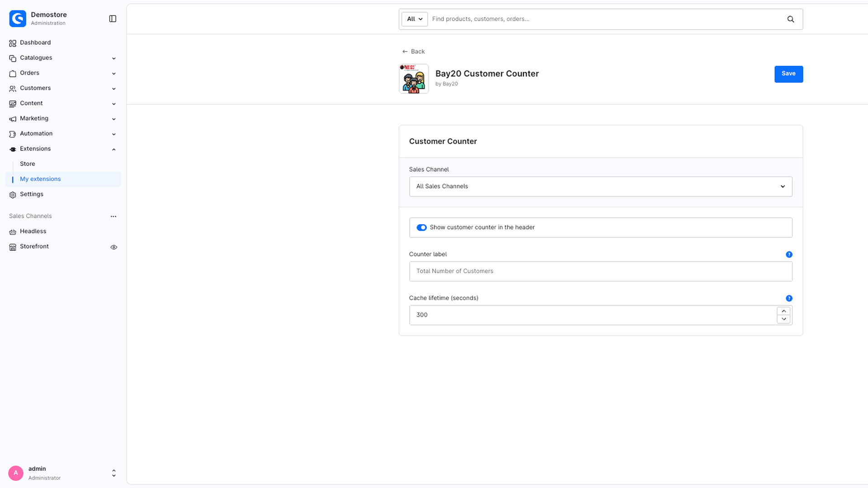The width and height of the screenshot is (868, 488).
Task: Expand the Catalogues menu chevron
Action: (x=114, y=58)
